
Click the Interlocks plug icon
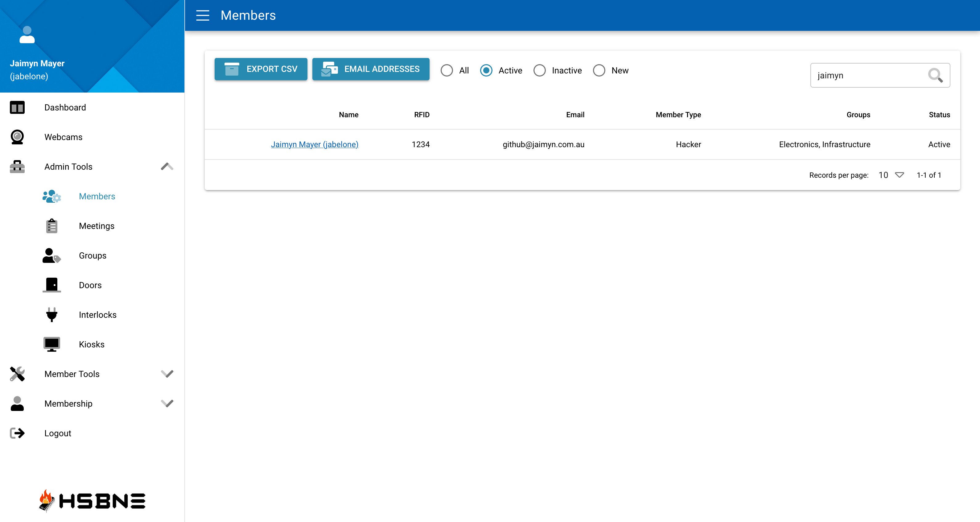point(51,314)
